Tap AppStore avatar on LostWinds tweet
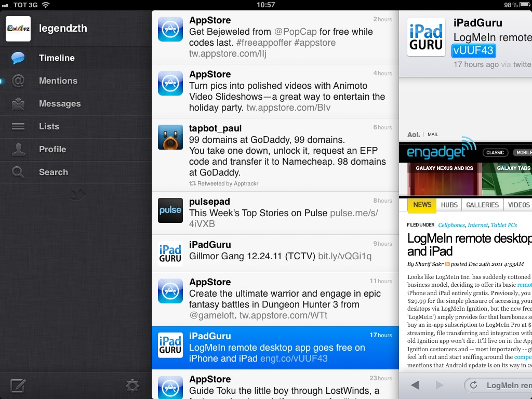Viewport: 532px width, 399px height. point(170,387)
